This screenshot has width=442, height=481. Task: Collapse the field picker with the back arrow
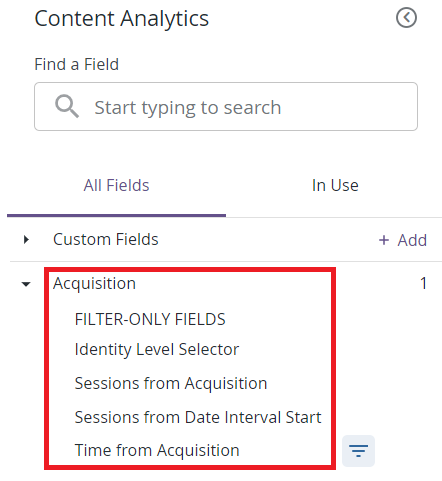pyautogui.click(x=406, y=18)
